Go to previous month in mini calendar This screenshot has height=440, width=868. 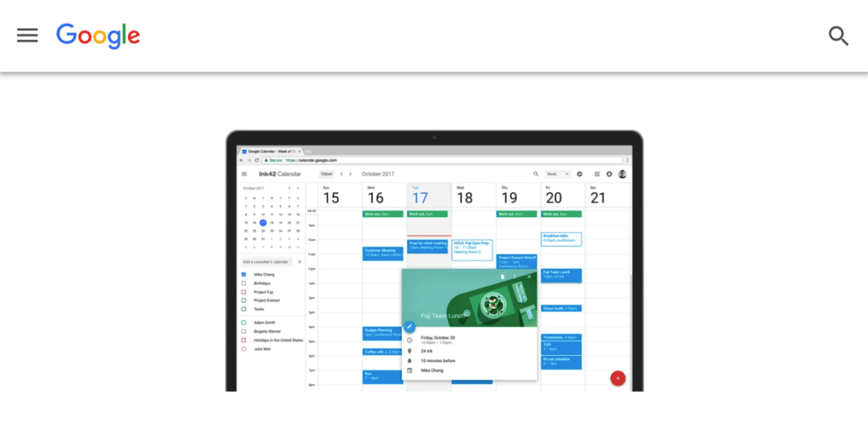coord(289,188)
